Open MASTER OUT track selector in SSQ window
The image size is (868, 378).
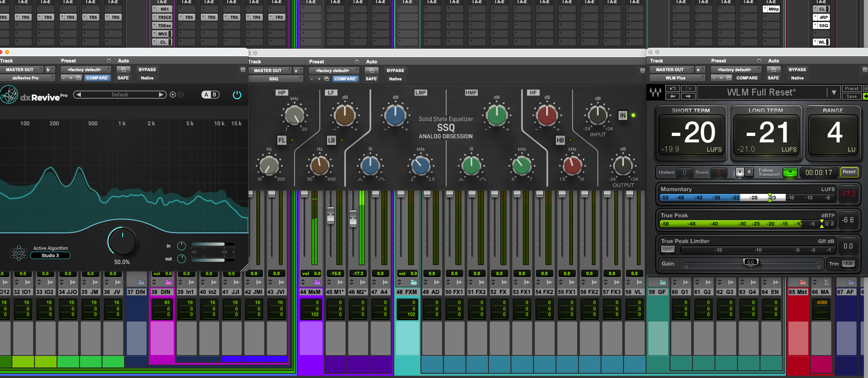270,71
